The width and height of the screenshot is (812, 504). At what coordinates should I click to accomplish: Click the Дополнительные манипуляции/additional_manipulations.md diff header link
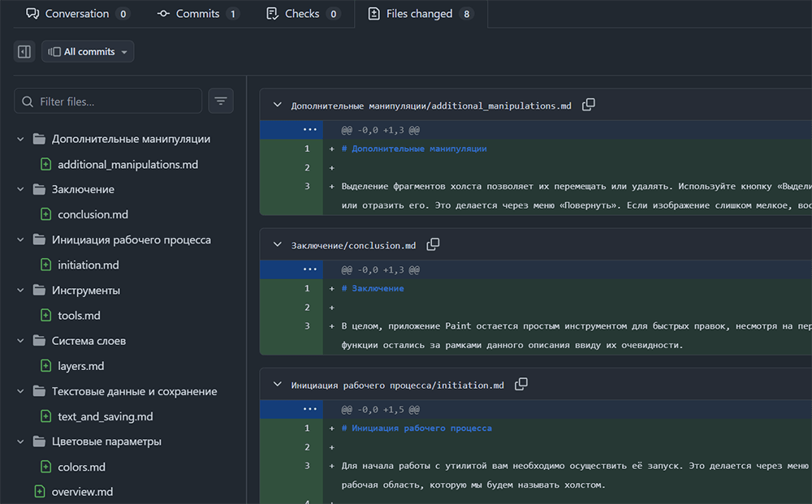pyautogui.click(x=431, y=106)
